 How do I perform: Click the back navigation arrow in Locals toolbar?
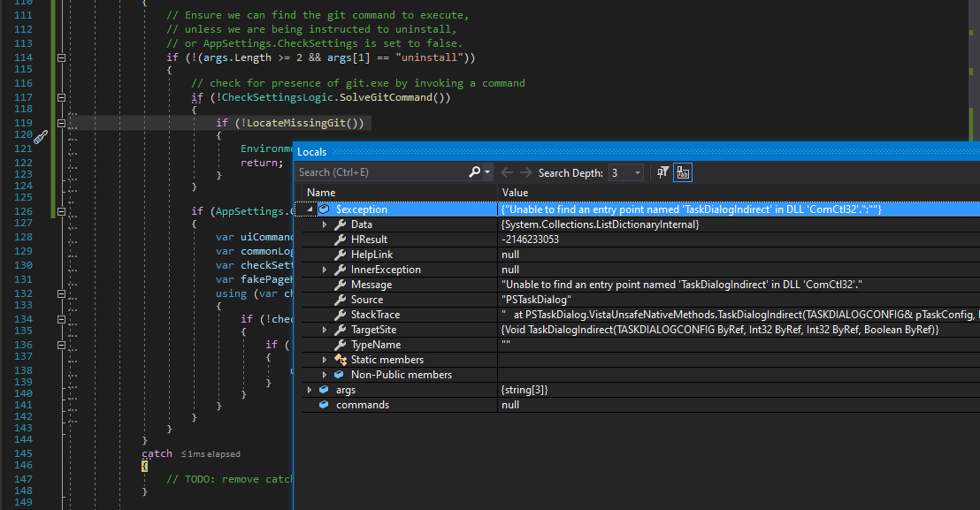505,172
